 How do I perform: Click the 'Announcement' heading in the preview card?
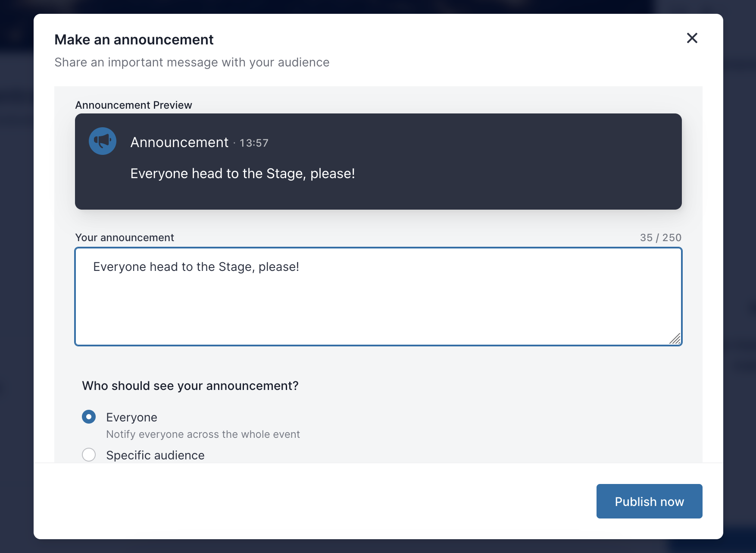pyautogui.click(x=179, y=142)
